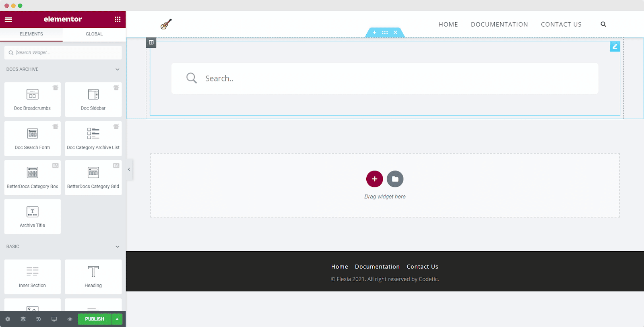Open Elementor page settings gear
The image size is (644, 327).
[x=8, y=319]
